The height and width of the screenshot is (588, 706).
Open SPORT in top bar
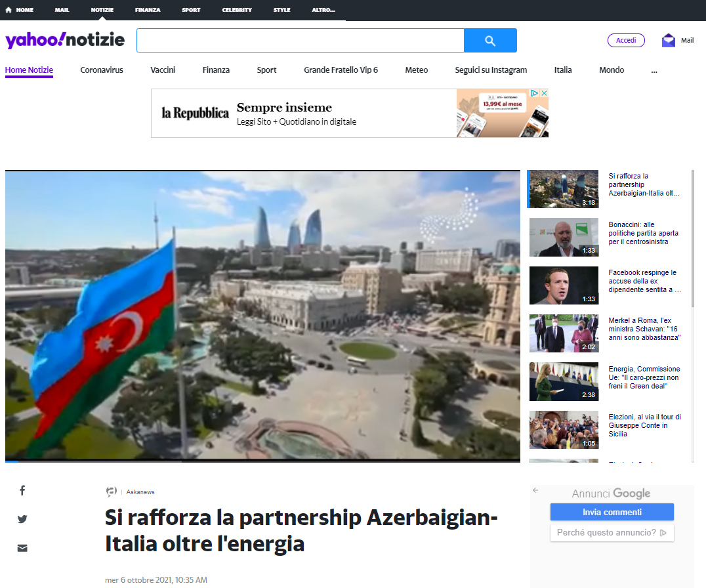coord(191,10)
